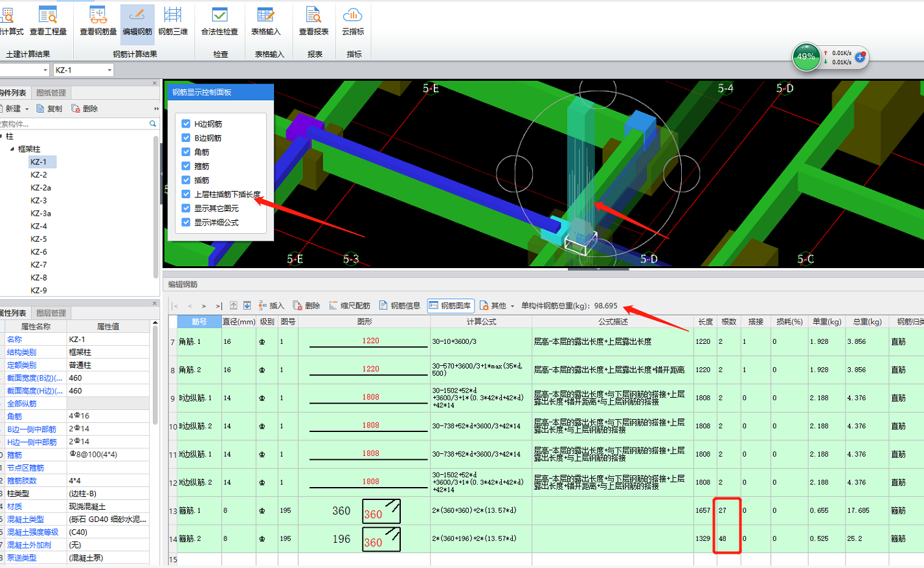This screenshot has height=568, width=924.
Task: Delete rebar row with 删除 in edit toolbar
Action: (306, 306)
